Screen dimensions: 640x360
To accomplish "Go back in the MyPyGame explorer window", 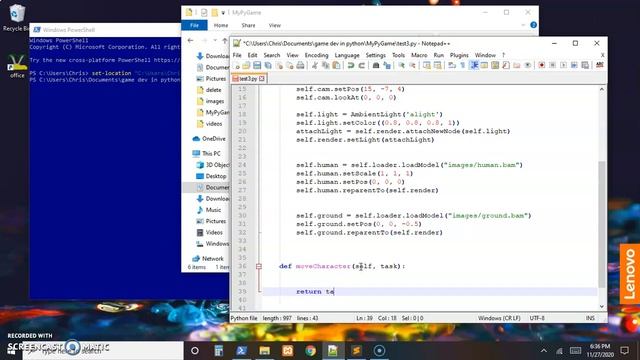I will (x=190, y=40).
